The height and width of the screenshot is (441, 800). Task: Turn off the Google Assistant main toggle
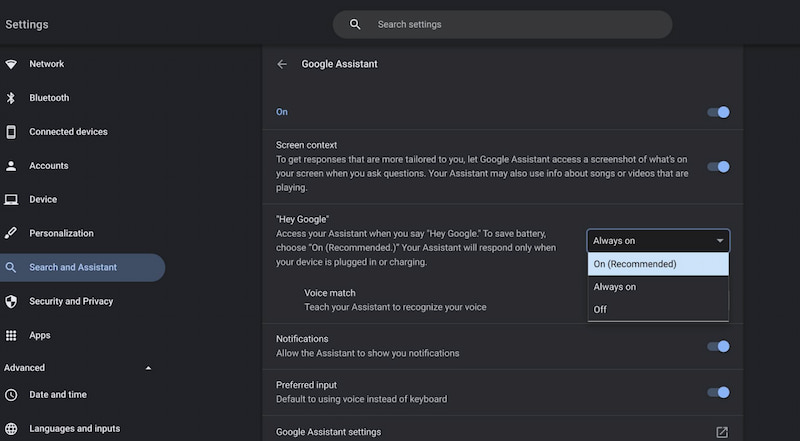(718, 112)
